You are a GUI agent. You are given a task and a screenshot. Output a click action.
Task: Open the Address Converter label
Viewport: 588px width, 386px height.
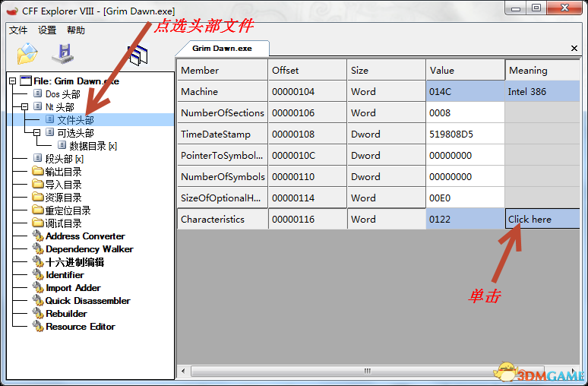(85, 236)
